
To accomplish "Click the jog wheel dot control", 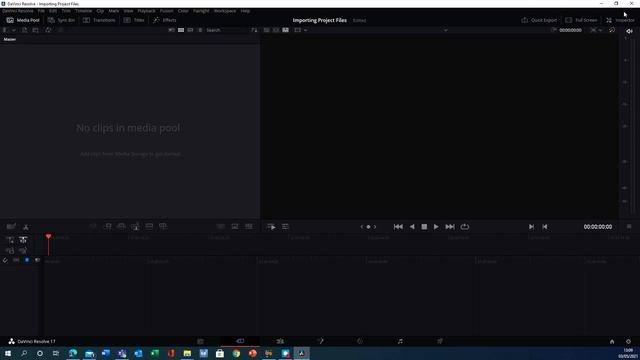I will click(x=368, y=227).
